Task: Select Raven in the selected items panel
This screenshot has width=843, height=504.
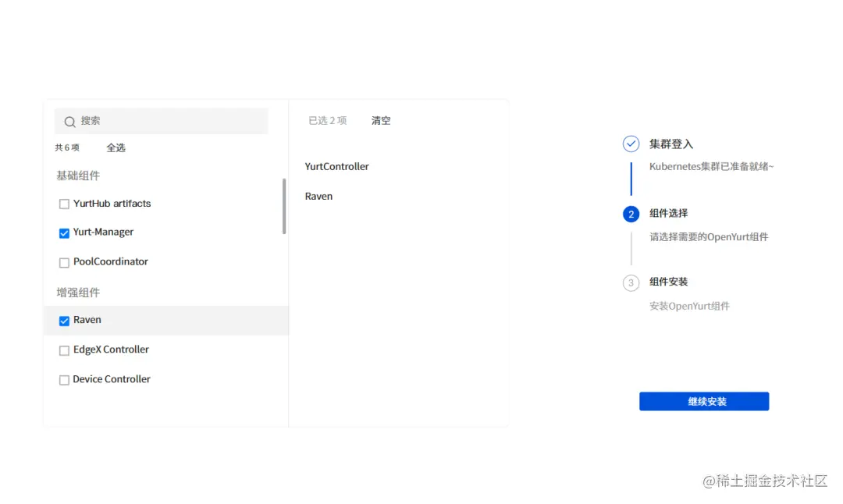Action: 318,196
